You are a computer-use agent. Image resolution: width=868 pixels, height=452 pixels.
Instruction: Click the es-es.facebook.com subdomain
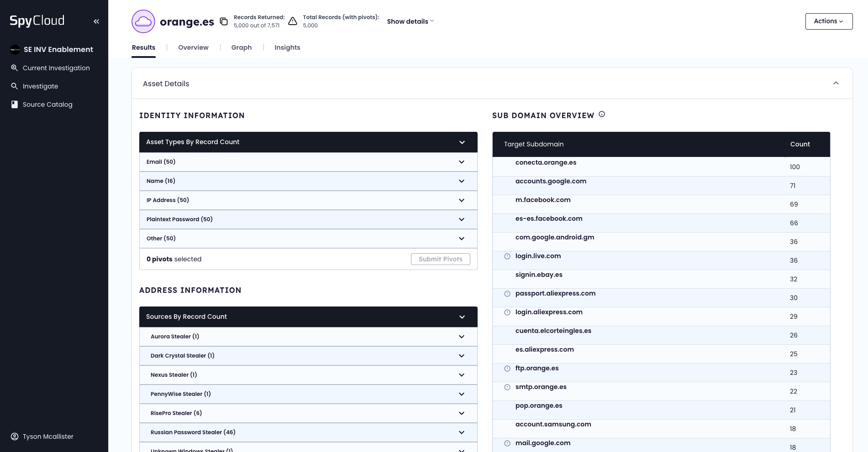[549, 218]
